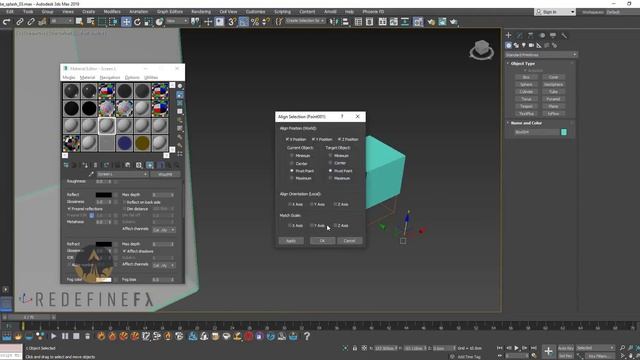Open Reflect Affect channels dropdown

point(164,230)
